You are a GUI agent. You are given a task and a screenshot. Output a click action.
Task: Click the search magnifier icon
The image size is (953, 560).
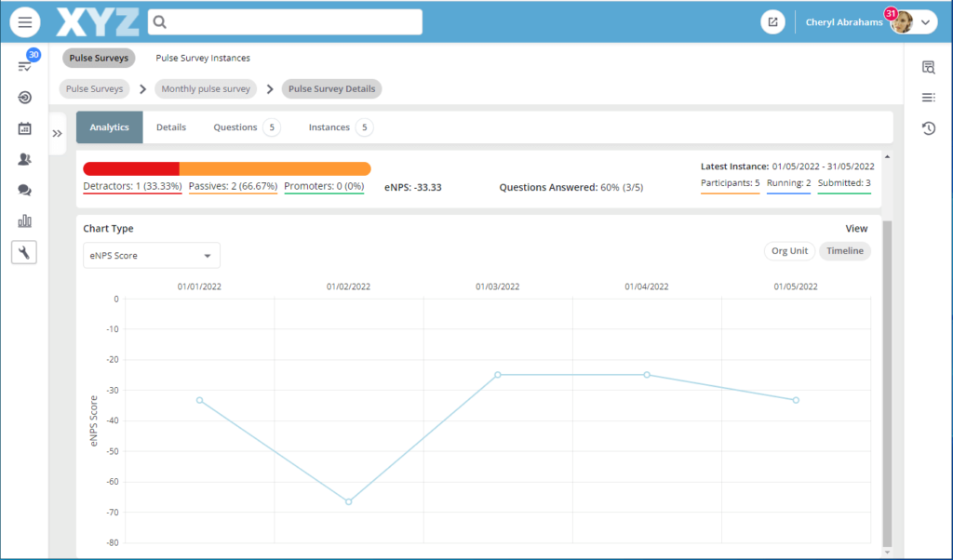160,22
